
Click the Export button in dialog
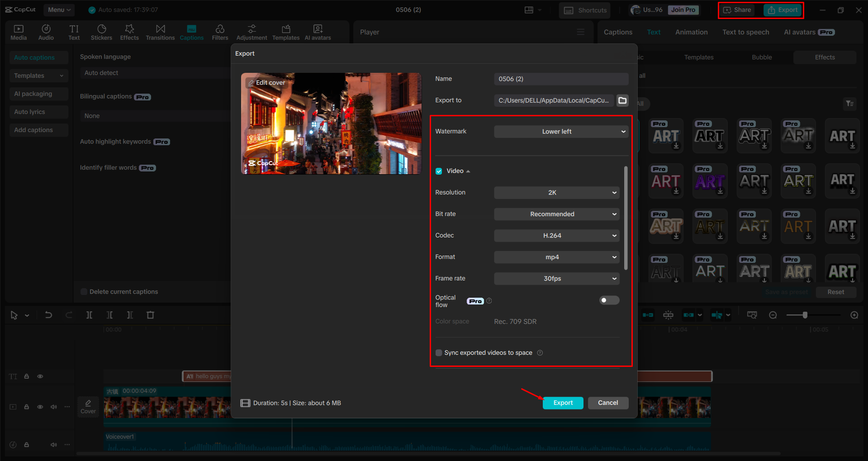coord(563,403)
